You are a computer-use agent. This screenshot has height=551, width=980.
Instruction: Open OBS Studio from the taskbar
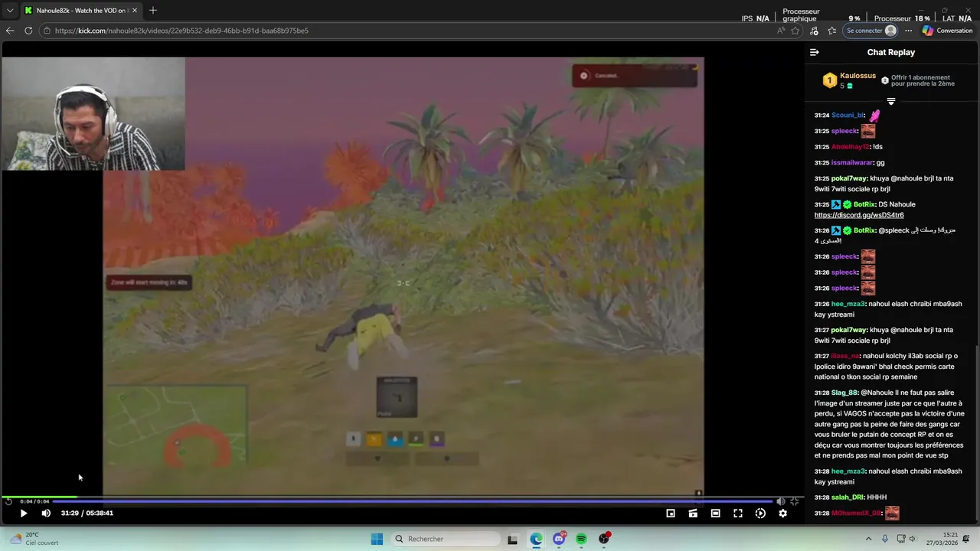click(x=604, y=539)
